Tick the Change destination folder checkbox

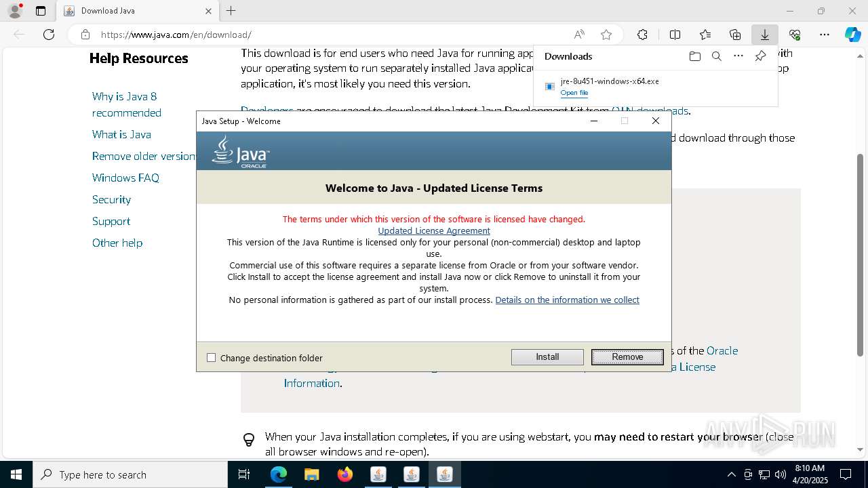point(211,358)
